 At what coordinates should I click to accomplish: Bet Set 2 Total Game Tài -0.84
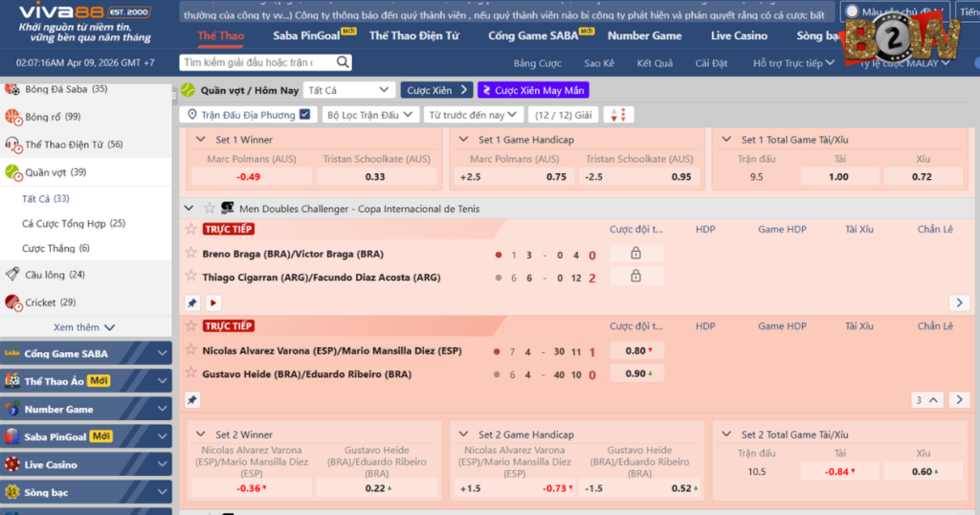838,471
